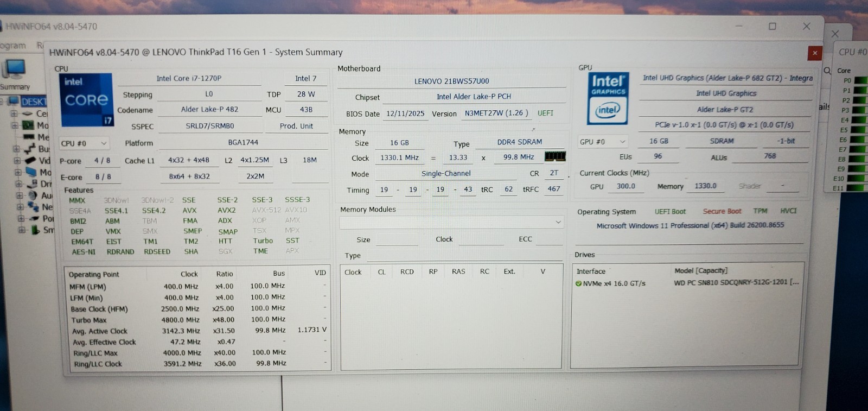This screenshot has height=411, width=868.
Task: Click the 'BGA1744' platform value
Action: pyautogui.click(x=243, y=142)
